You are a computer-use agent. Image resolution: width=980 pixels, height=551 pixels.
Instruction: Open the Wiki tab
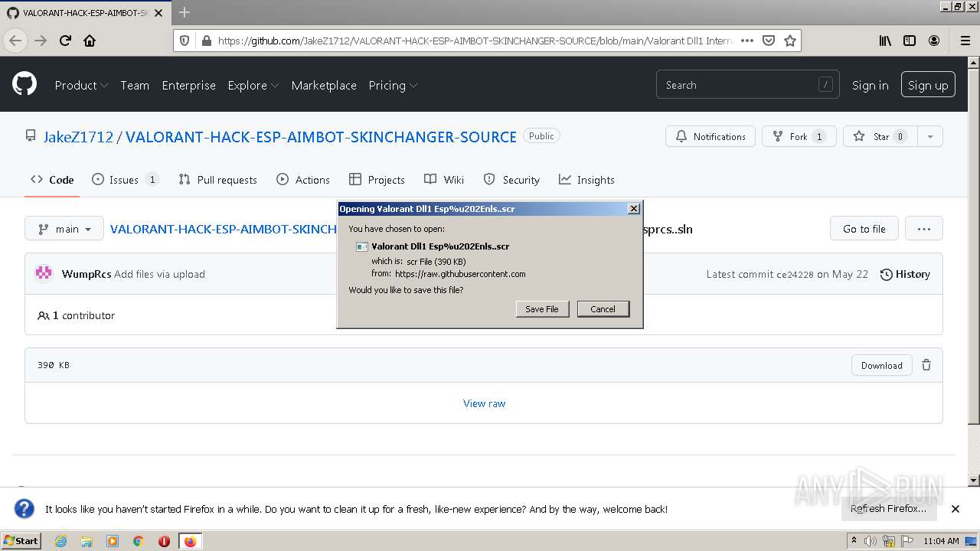[x=444, y=180]
